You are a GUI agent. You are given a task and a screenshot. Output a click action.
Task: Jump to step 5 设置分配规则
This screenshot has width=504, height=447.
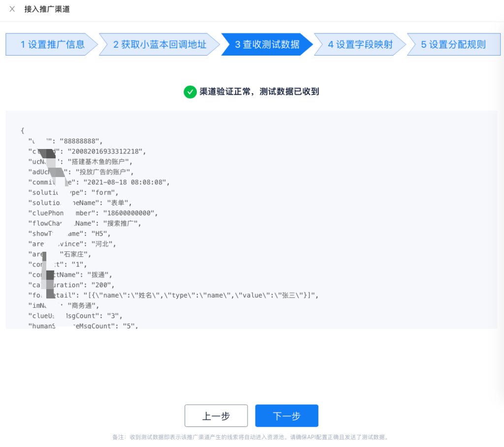coord(453,45)
